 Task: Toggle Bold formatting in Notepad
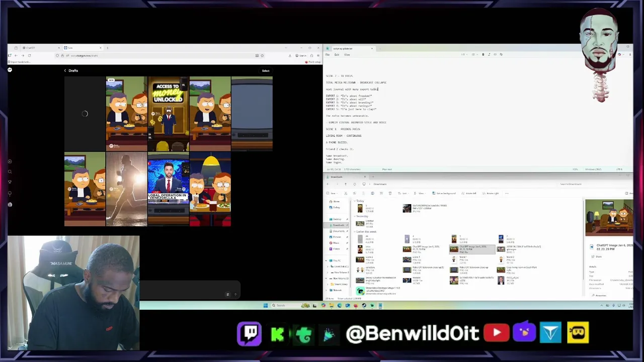[483, 54]
